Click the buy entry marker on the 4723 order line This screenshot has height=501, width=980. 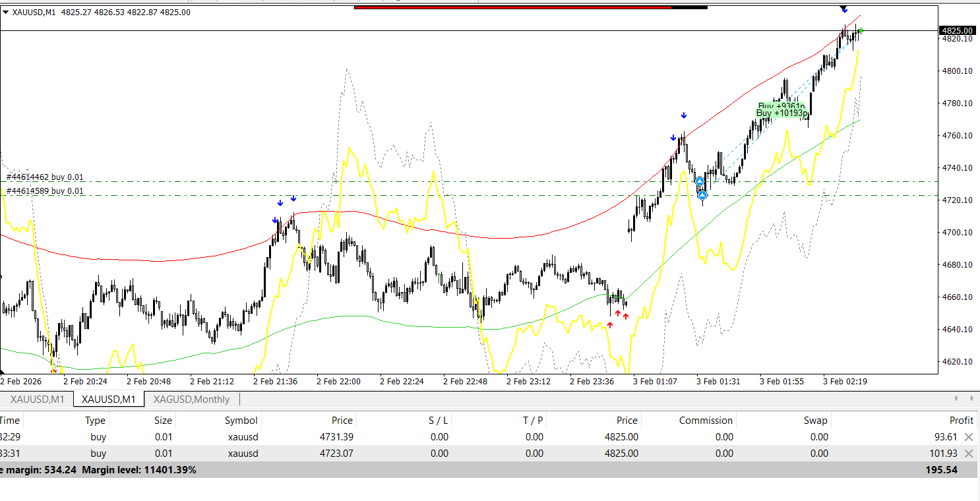point(702,194)
